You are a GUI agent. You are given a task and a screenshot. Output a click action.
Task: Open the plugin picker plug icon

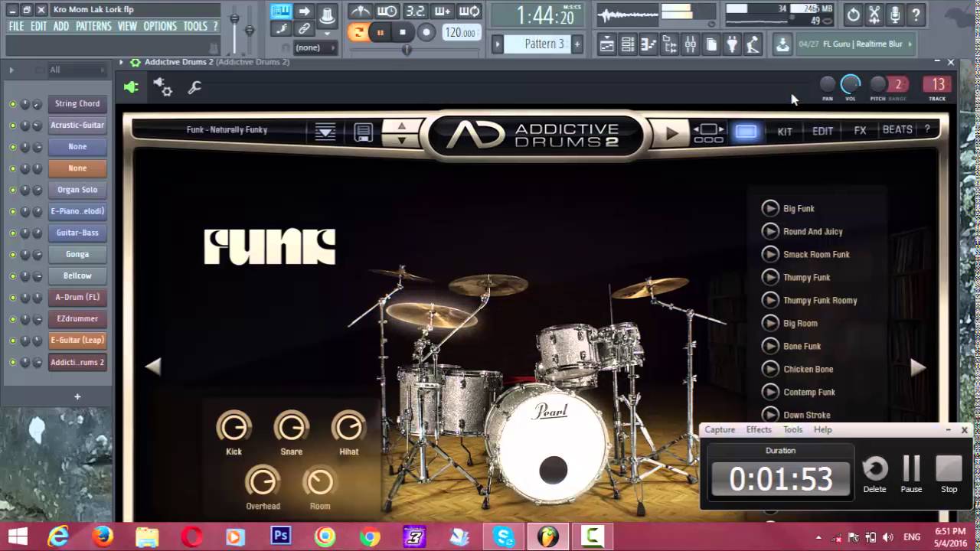[x=732, y=44]
